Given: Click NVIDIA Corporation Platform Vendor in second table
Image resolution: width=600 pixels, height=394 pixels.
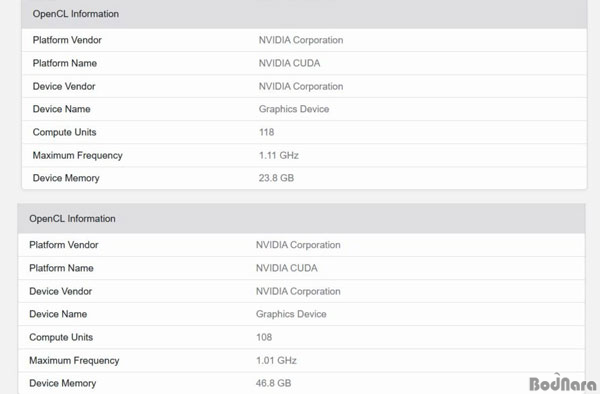Looking at the screenshot, I should [298, 245].
